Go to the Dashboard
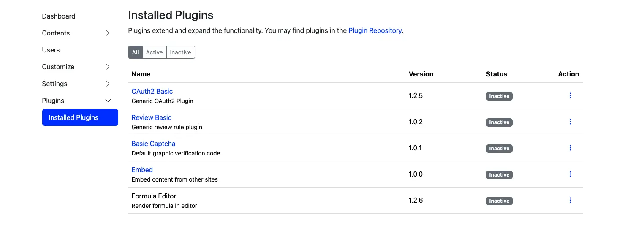This screenshot has width=644, height=250. click(58, 16)
